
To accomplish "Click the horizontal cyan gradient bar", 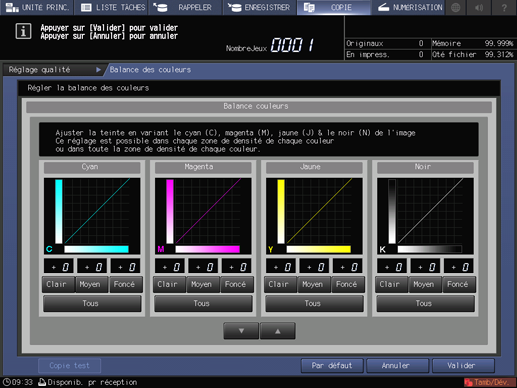I will (96, 249).
